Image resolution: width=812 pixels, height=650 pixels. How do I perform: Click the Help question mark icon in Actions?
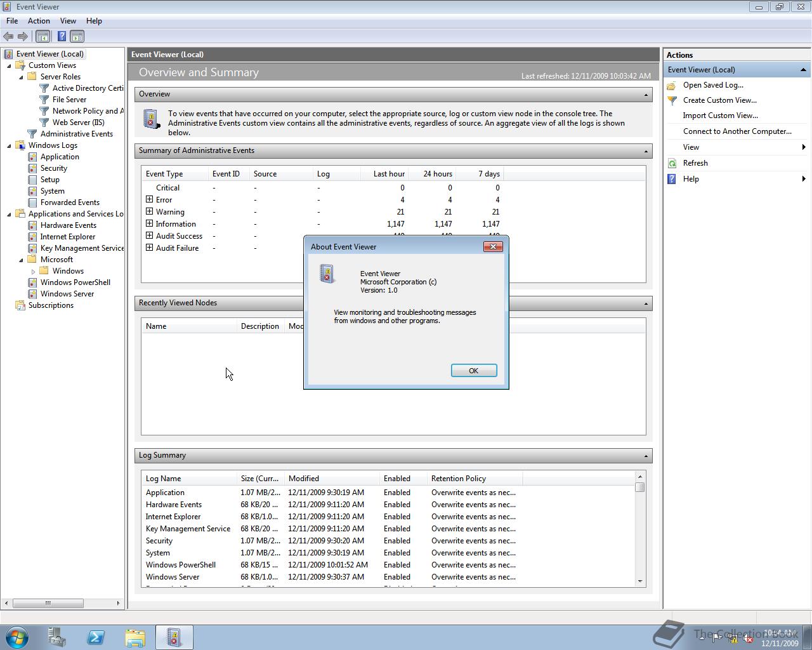tap(672, 179)
